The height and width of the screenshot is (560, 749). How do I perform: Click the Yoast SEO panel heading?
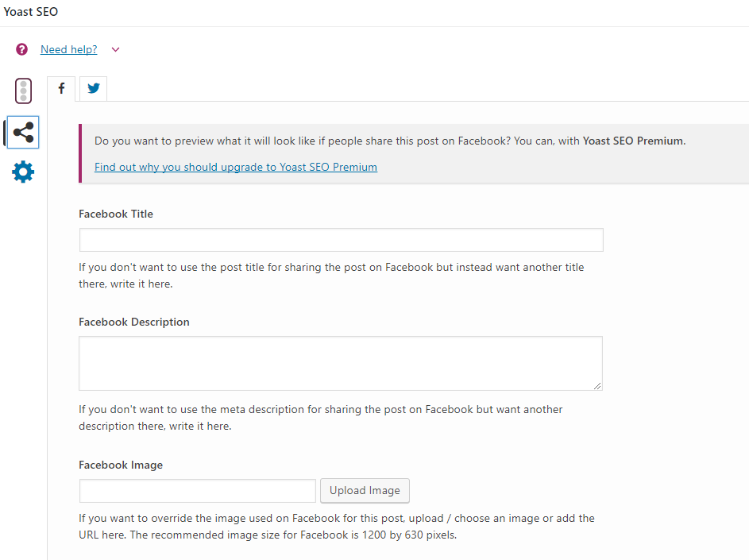tap(30, 11)
